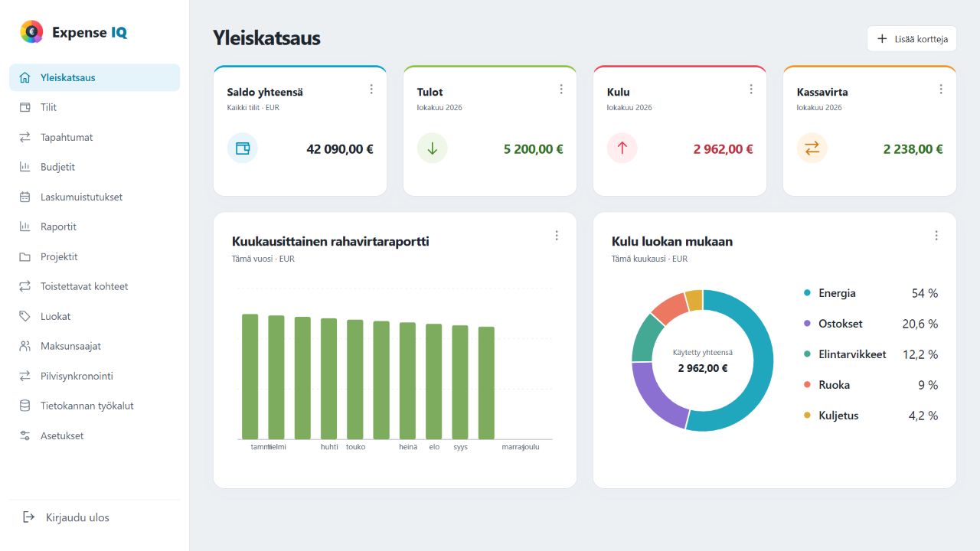The width and height of the screenshot is (980, 551).
Task: Click the Energia teal legend dot
Action: 807,293
